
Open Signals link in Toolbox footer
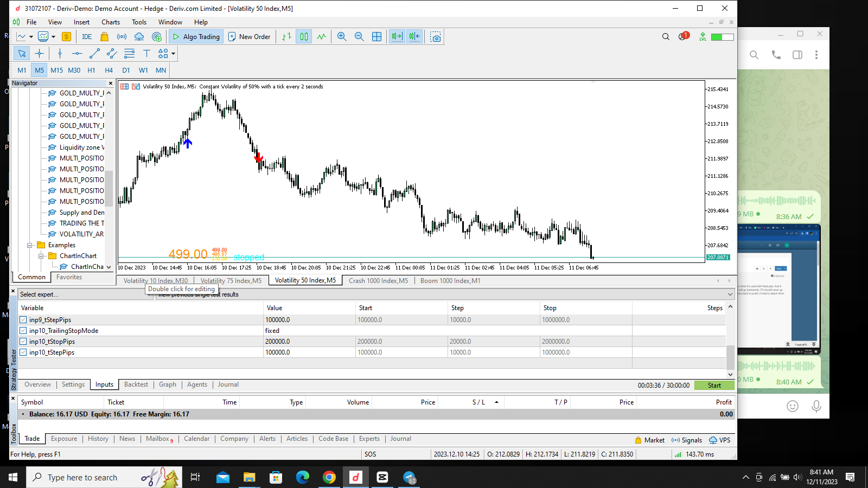(687, 440)
